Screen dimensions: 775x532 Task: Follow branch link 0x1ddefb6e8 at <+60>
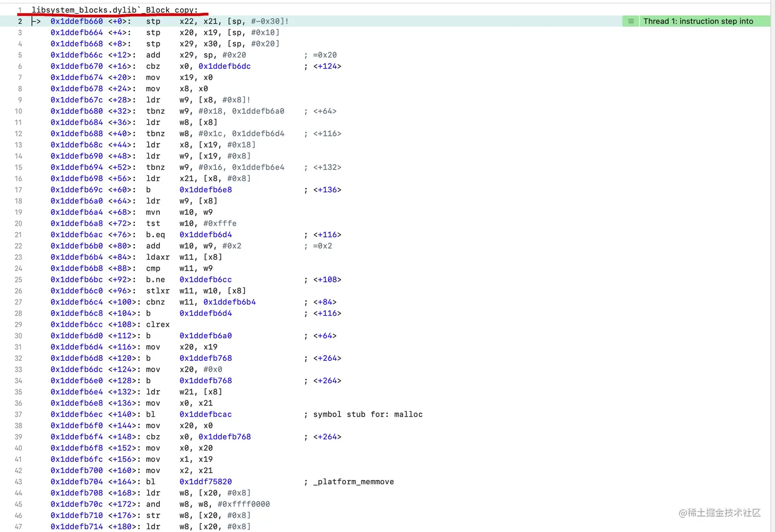coord(206,190)
